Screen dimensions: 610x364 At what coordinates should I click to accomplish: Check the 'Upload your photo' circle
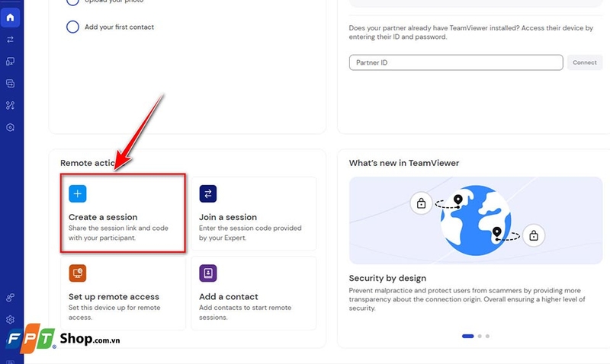(72, 2)
